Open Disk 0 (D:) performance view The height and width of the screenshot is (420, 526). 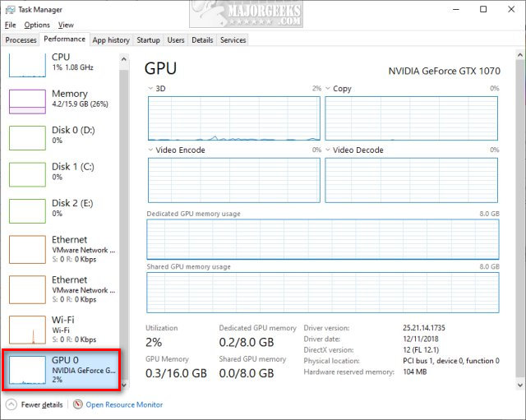[x=27, y=136]
